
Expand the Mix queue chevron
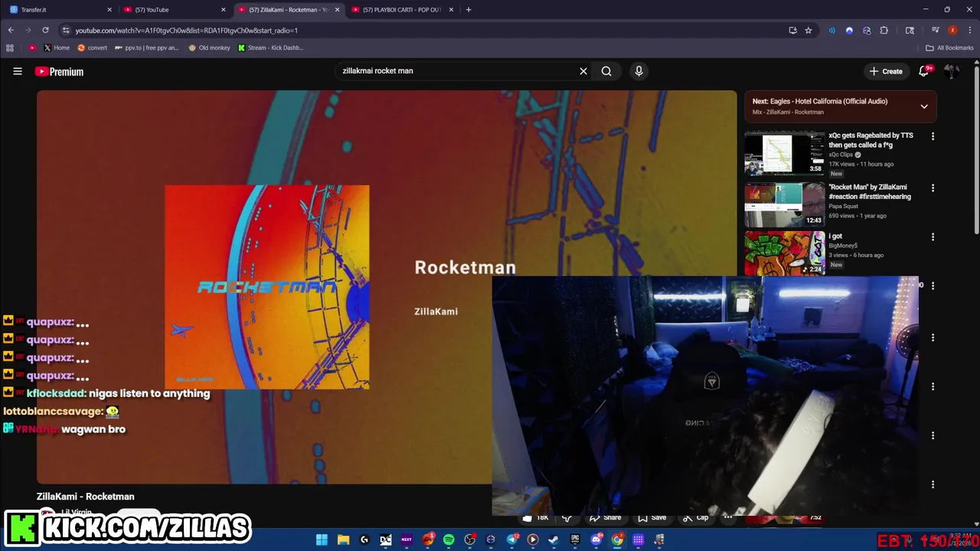[x=924, y=106]
